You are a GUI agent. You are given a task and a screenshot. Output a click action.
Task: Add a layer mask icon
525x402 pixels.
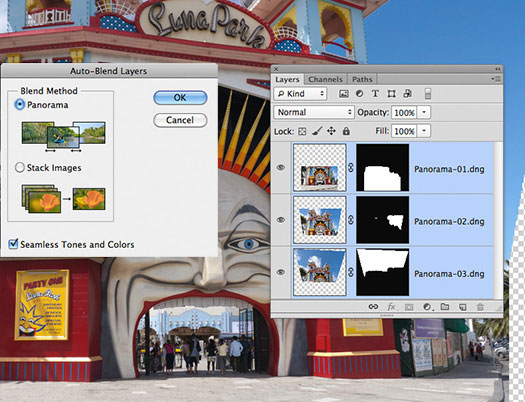click(x=409, y=307)
